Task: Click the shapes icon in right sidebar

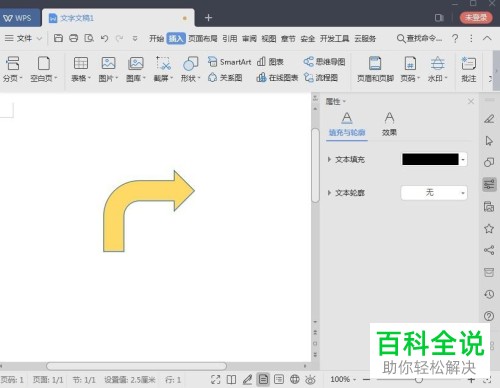Action: [x=489, y=162]
